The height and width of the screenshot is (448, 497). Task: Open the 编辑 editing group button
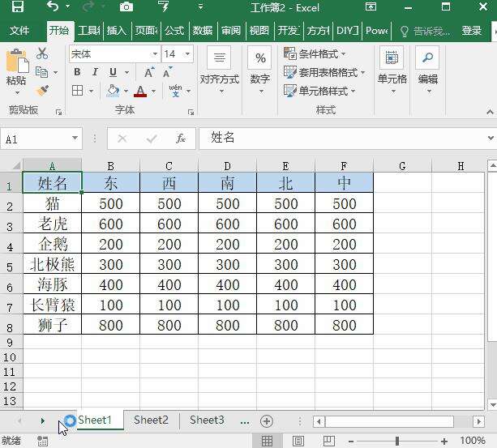click(428, 70)
